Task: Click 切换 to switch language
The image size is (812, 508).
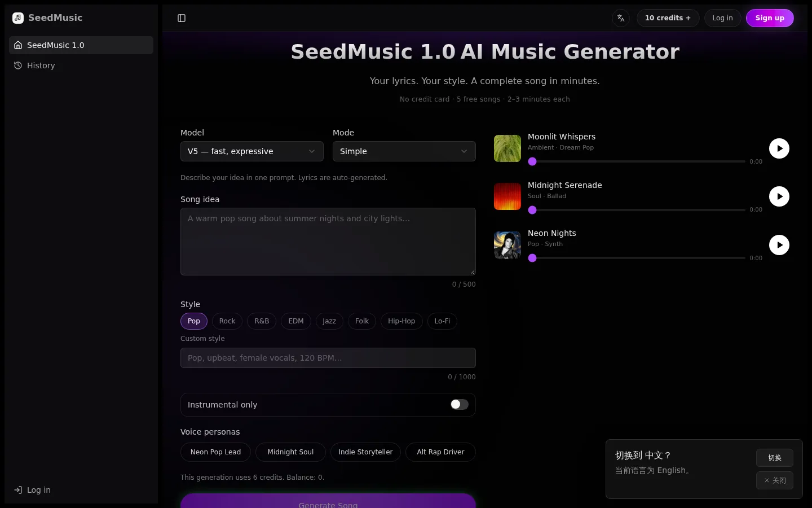Action: [775, 458]
